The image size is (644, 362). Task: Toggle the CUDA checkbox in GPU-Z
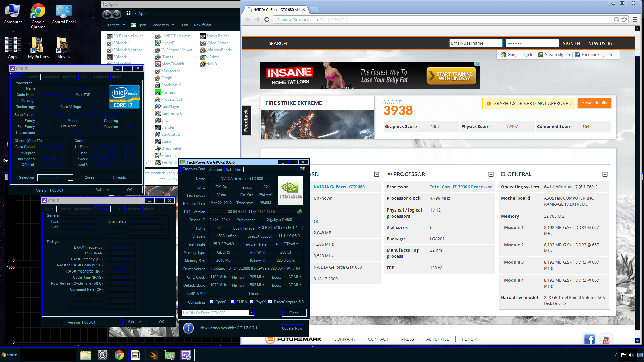[x=233, y=302]
